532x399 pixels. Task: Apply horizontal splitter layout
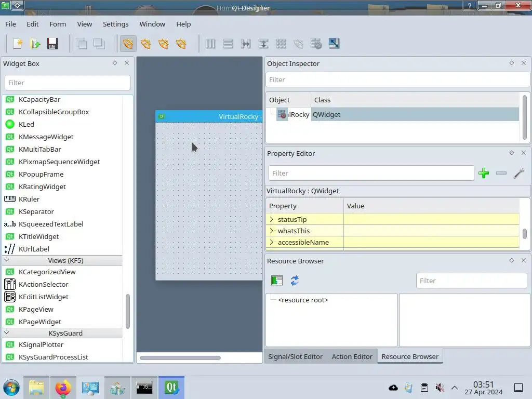(x=246, y=44)
